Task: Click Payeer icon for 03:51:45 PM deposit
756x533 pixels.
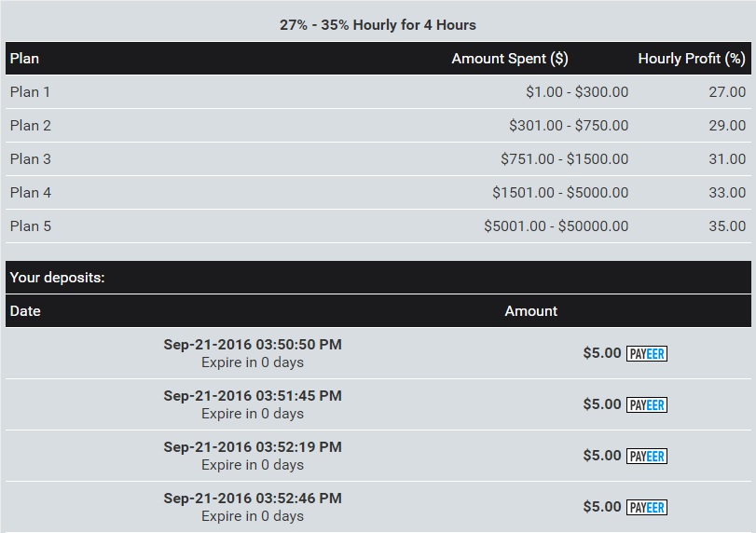Action: coord(646,405)
